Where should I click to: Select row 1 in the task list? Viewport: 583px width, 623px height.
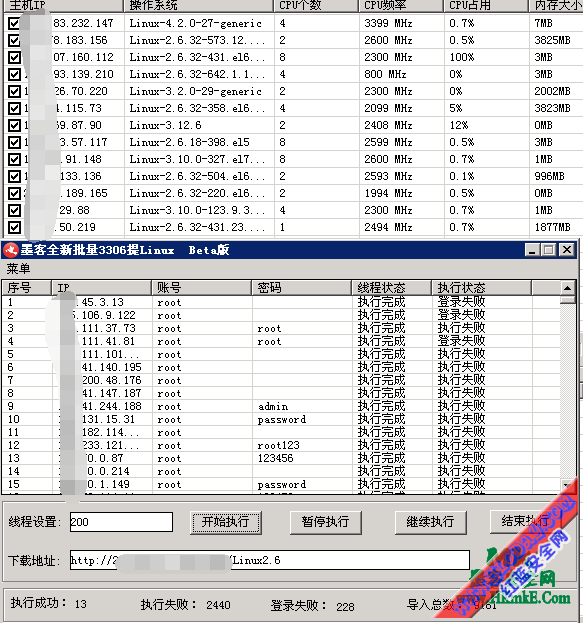pyautogui.click(x=281, y=302)
